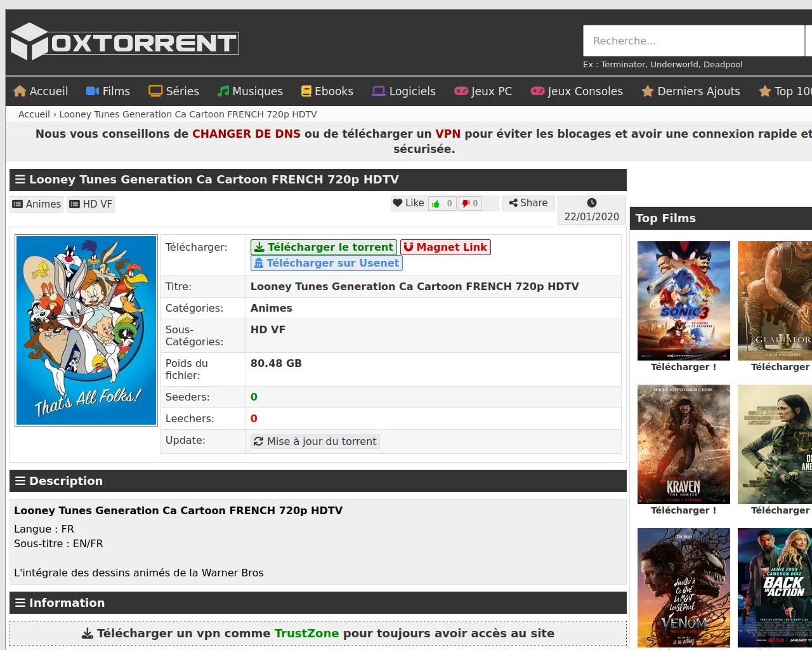Click the green thumbs-up like icon
The height and width of the screenshot is (650, 812).
click(x=436, y=204)
